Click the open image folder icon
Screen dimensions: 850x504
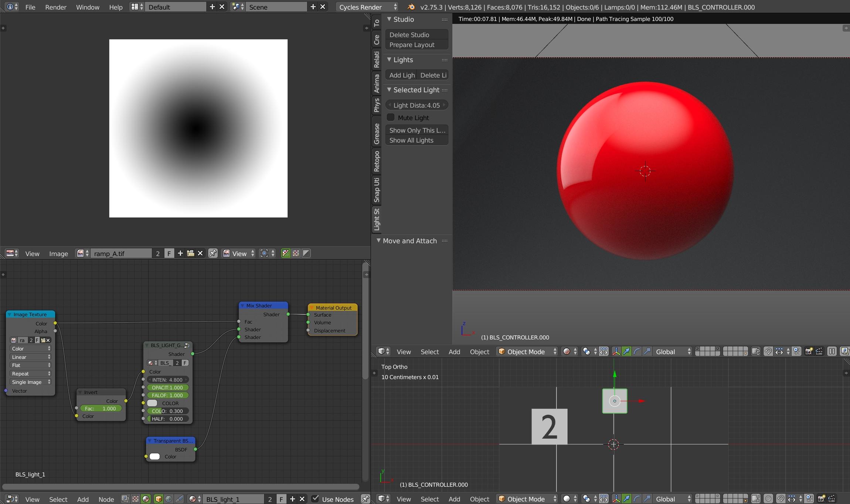pyautogui.click(x=190, y=253)
